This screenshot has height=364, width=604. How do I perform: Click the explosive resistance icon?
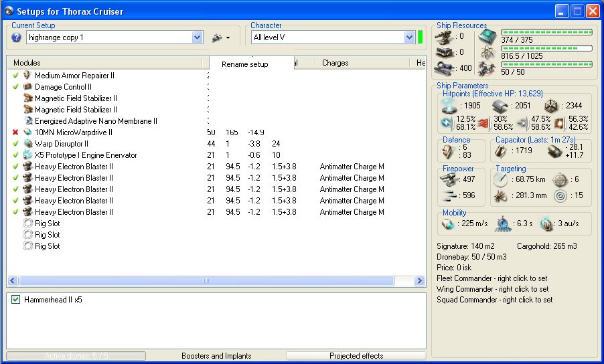tap(559, 123)
